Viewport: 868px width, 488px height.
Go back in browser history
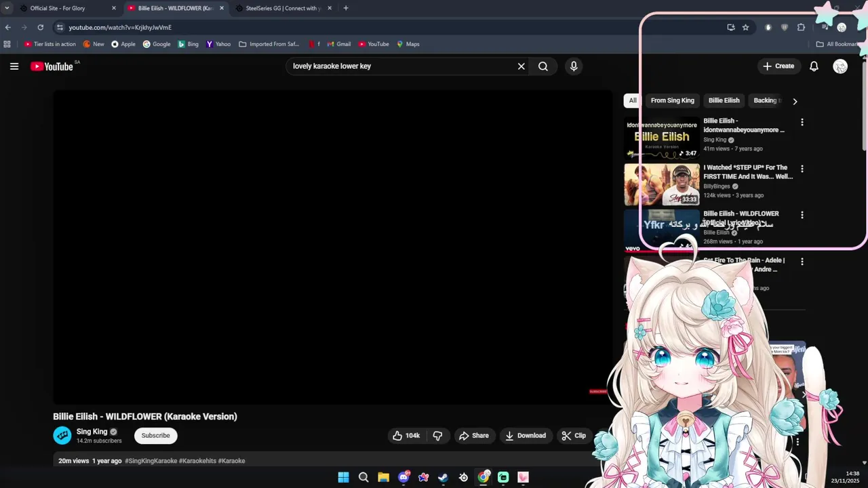pyautogui.click(x=8, y=27)
